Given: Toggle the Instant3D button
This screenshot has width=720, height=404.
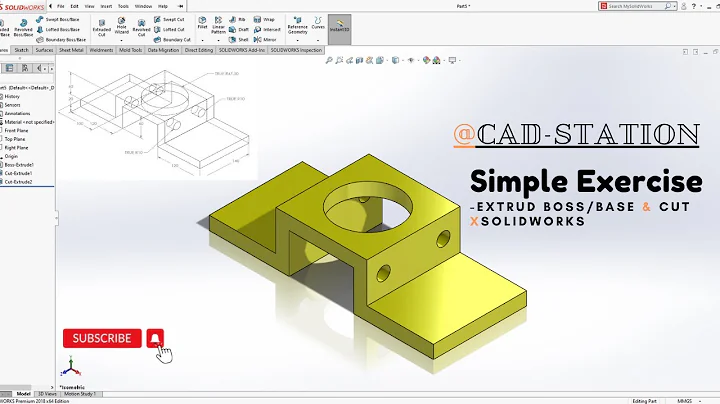Looking at the screenshot, I should [x=339, y=29].
